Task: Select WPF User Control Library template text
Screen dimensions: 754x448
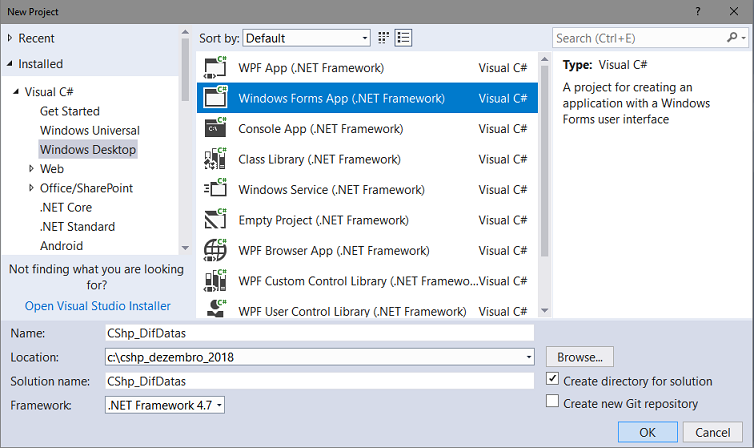Action: [352, 311]
